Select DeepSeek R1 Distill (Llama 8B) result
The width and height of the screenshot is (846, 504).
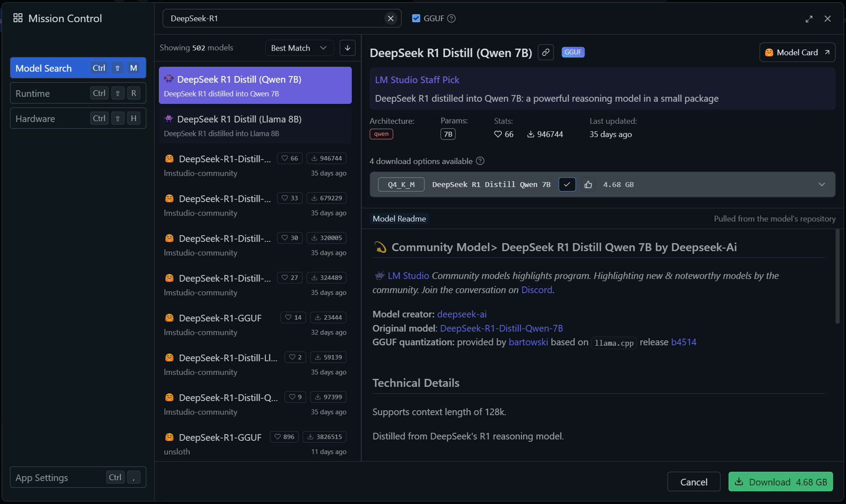pos(255,125)
